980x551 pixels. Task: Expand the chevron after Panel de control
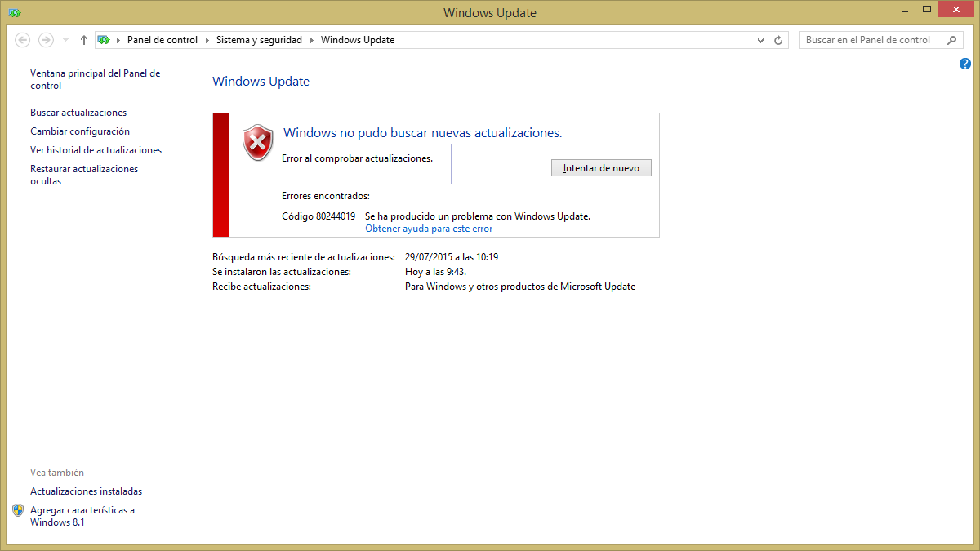pos(207,40)
